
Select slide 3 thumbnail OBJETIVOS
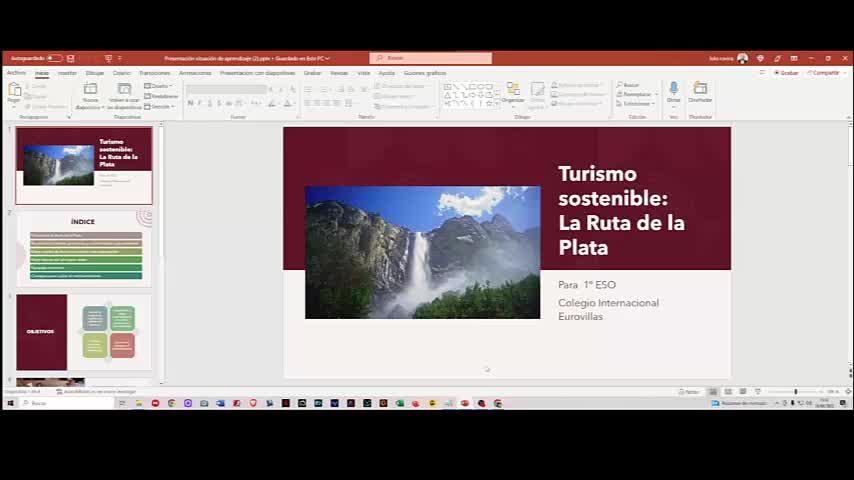pyautogui.click(x=84, y=332)
